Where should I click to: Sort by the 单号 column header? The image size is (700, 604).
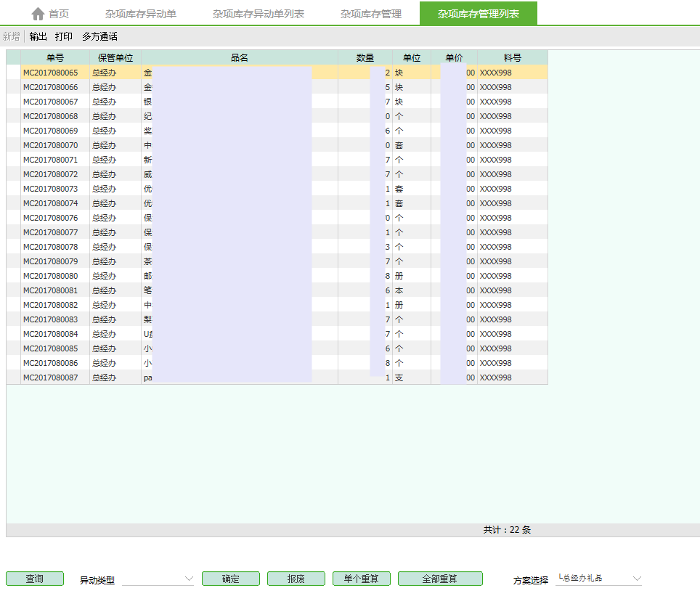[x=55, y=58]
